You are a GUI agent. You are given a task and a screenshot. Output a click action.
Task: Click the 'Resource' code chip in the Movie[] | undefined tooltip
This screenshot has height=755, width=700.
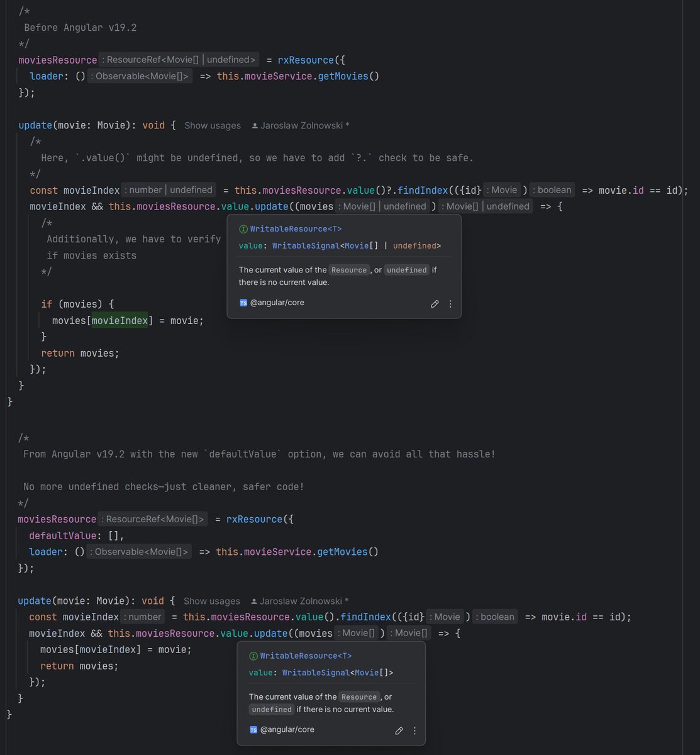(349, 270)
